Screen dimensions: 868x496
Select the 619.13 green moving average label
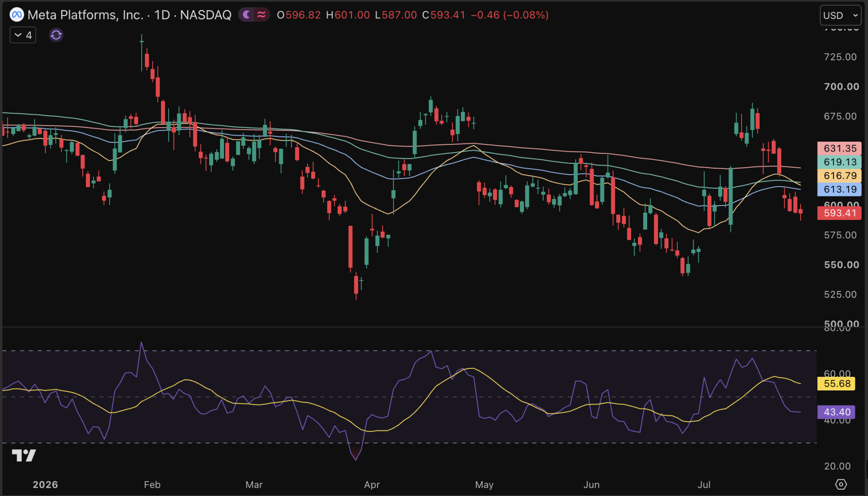click(839, 162)
